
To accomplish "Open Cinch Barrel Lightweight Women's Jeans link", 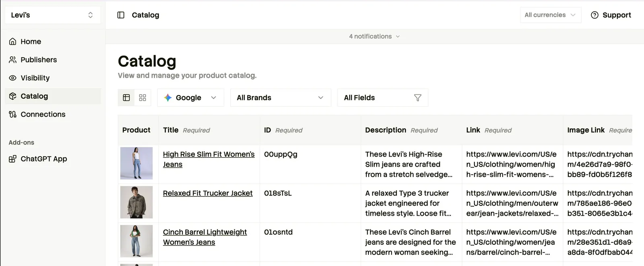I will click(x=205, y=237).
